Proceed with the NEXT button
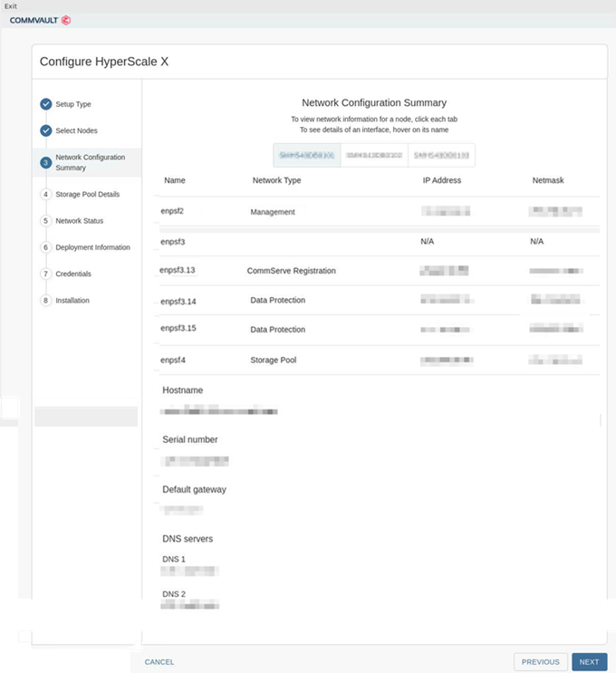Screen dimensions: 616x673 click(589, 662)
